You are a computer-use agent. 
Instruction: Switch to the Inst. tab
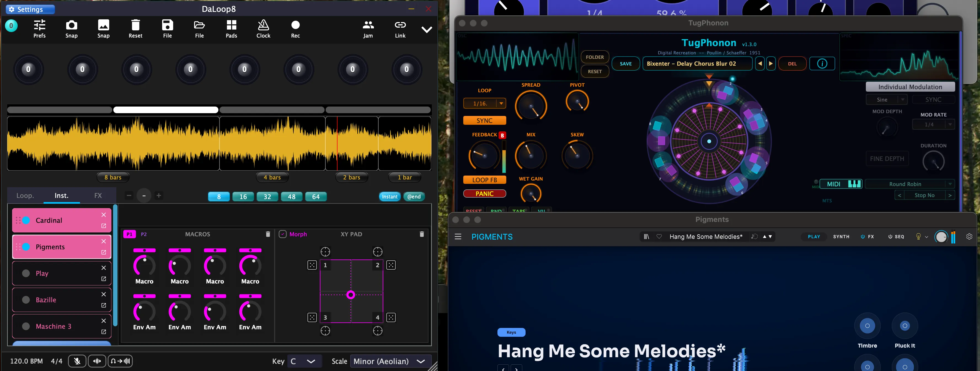pyautogui.click(x=61, y=195)
